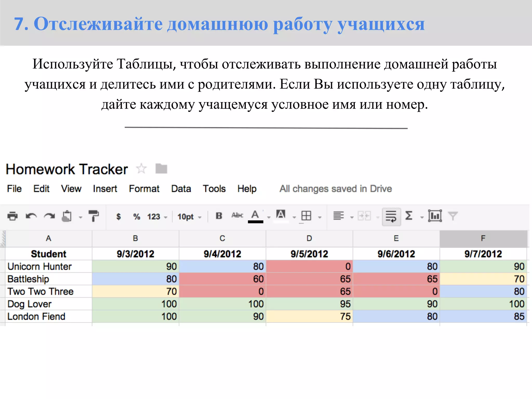Click the horizontal align icon
532x399 pixels.
tap(339, 216)
